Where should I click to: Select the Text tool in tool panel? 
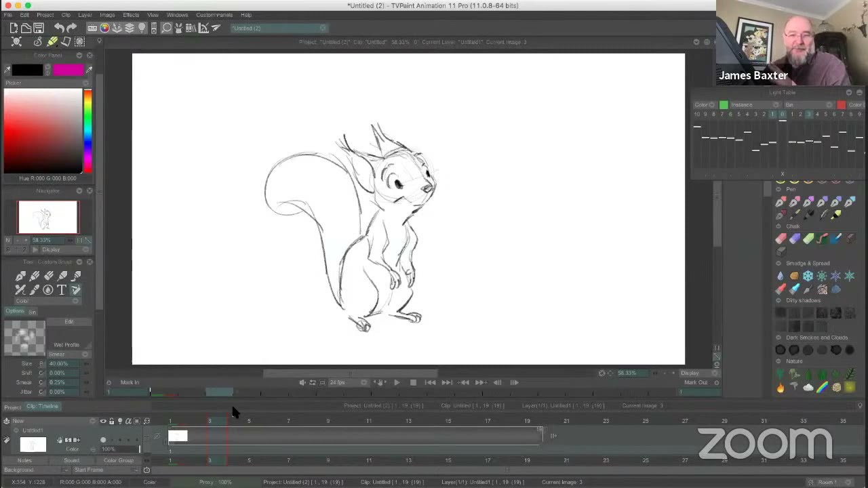click(62, 290)
